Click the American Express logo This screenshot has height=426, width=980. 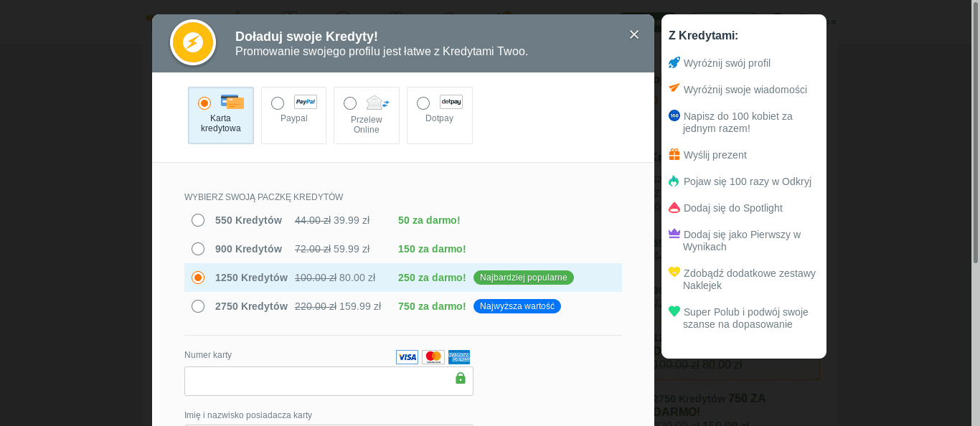[459, 357]
